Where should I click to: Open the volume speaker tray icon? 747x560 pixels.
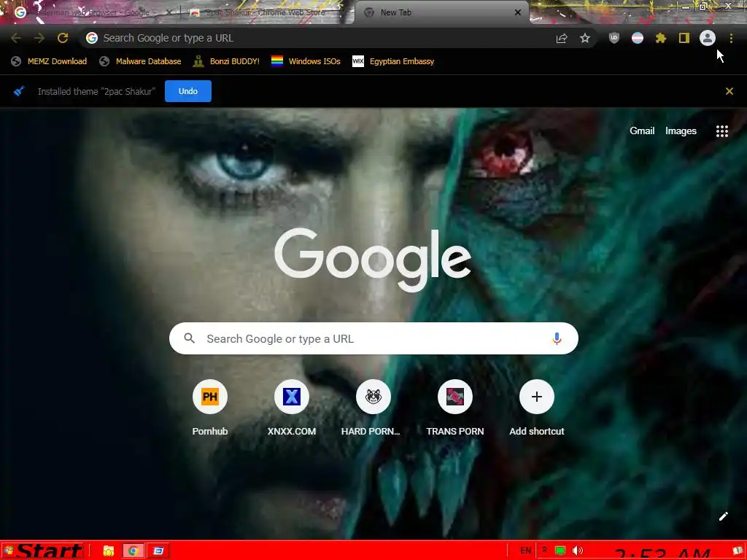pyautogui.click(x=578, y=551)
